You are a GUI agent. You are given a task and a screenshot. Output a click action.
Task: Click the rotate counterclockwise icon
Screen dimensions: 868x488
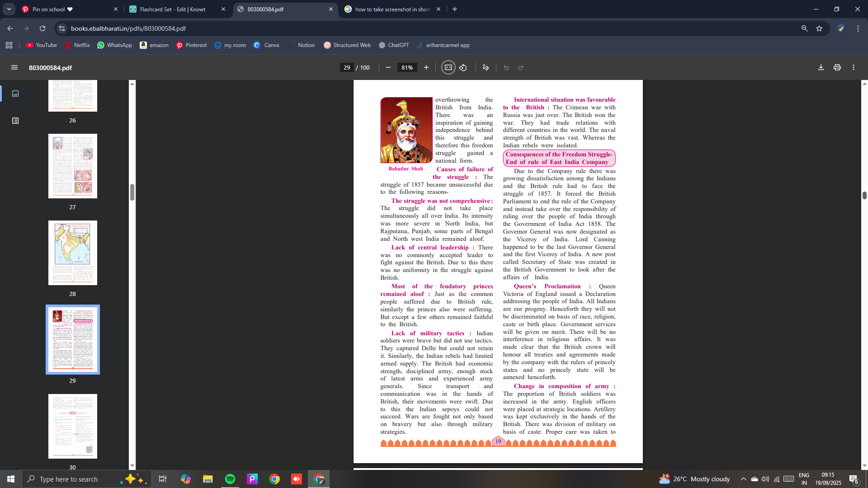point(463,67)
